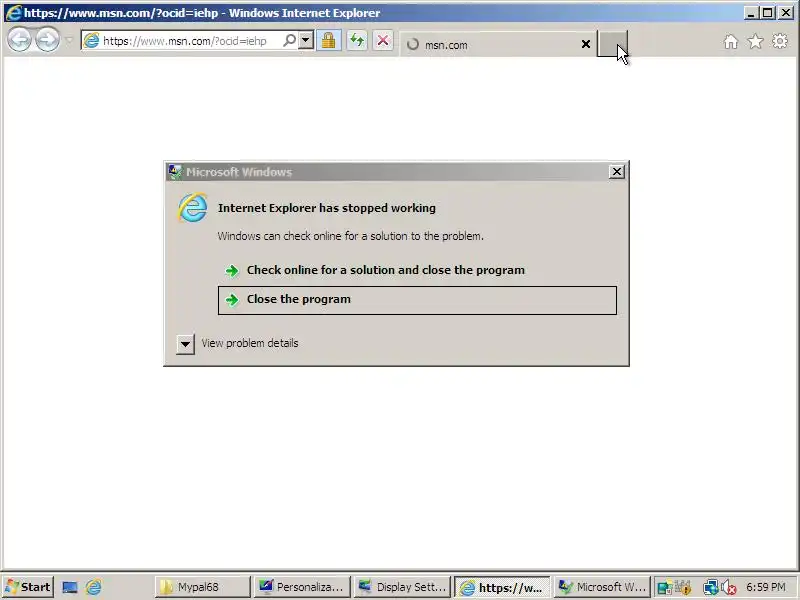Open the Start menu

[28, 587]
